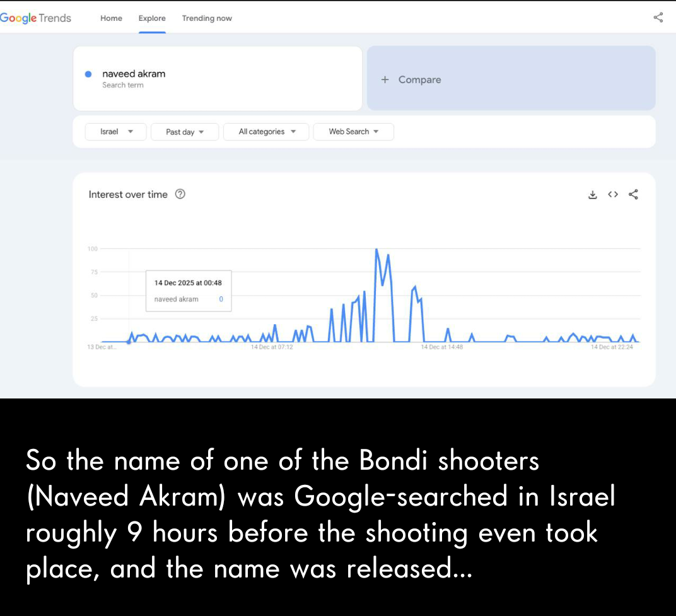Click the 14 Dec at 14:48 axis label
Screen dimensions: 676x616
point(442,347)
